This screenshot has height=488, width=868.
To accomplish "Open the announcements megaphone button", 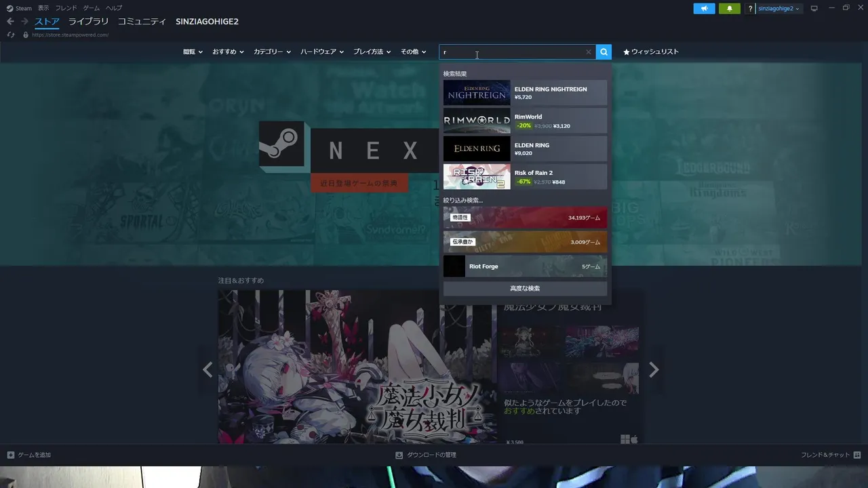I will [x=704, y=8].
